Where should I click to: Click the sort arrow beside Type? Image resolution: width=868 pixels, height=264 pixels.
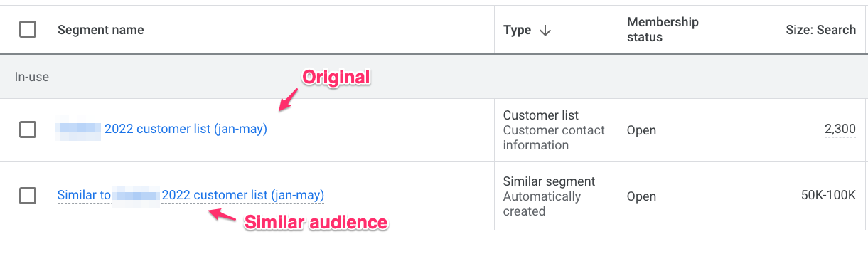[545, 30]
